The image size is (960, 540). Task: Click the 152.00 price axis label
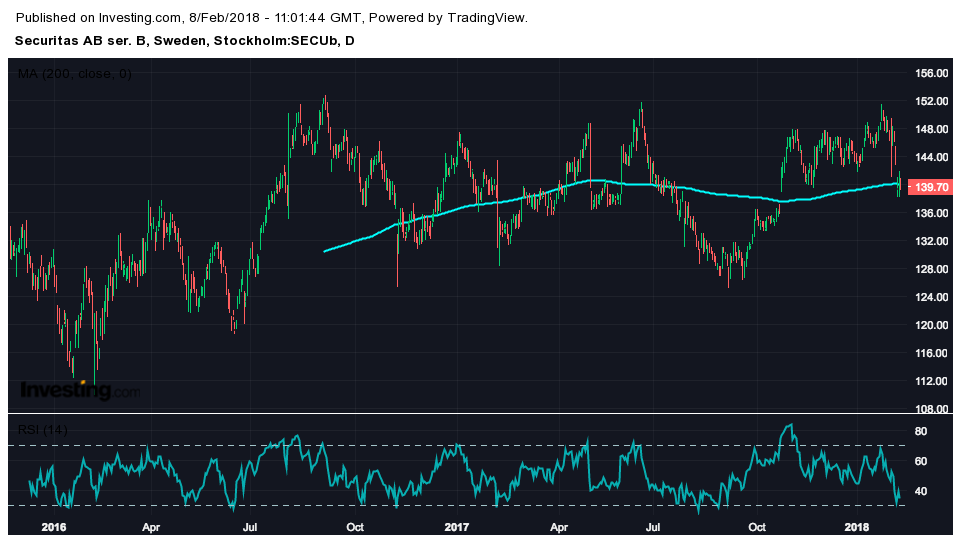pos(931,102)
